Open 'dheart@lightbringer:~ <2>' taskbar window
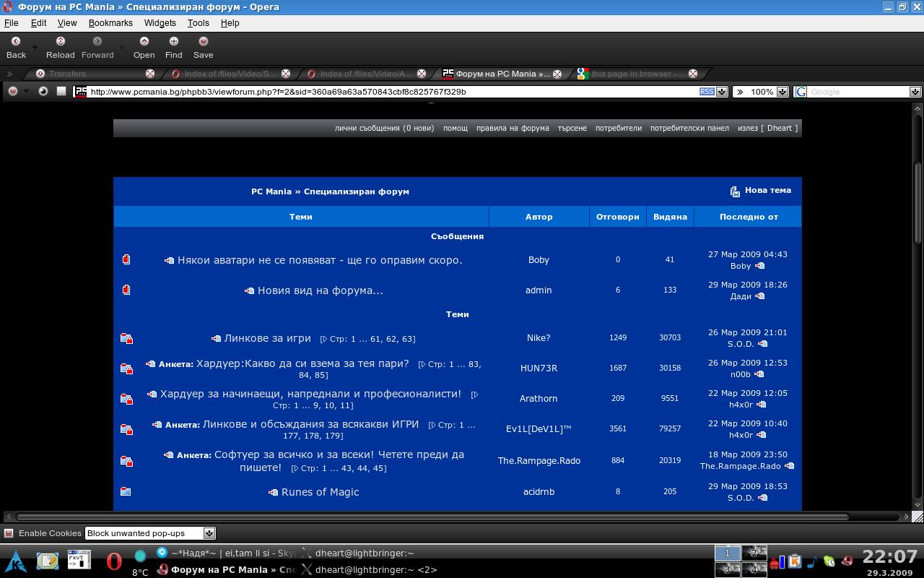The height and width of the screenshot is (578, 924). 368,569
